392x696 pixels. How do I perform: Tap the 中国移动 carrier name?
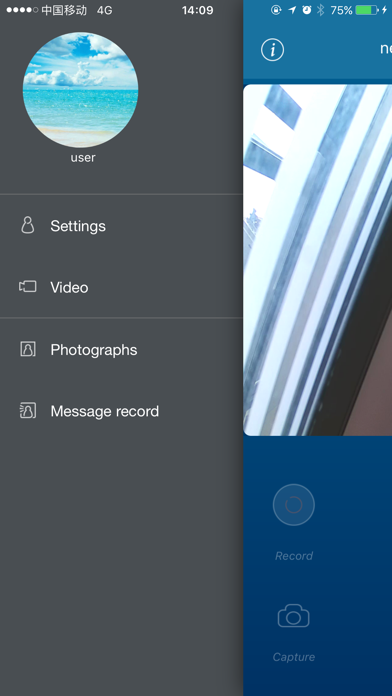64,10
